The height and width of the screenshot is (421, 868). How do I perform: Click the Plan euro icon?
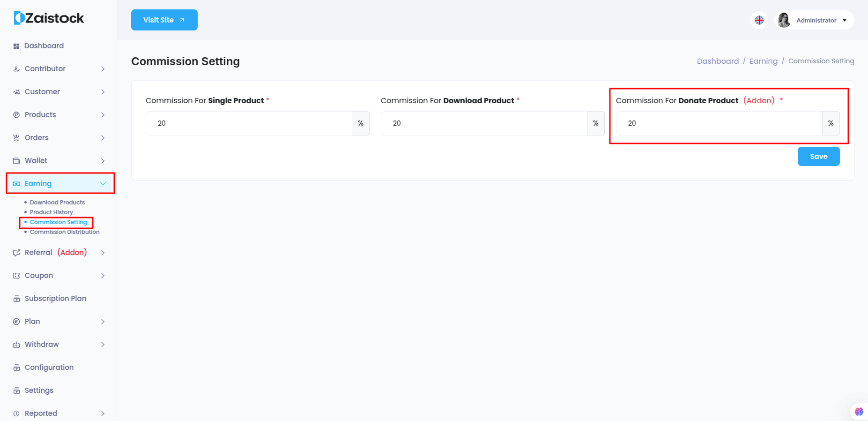tap(16, 322)
